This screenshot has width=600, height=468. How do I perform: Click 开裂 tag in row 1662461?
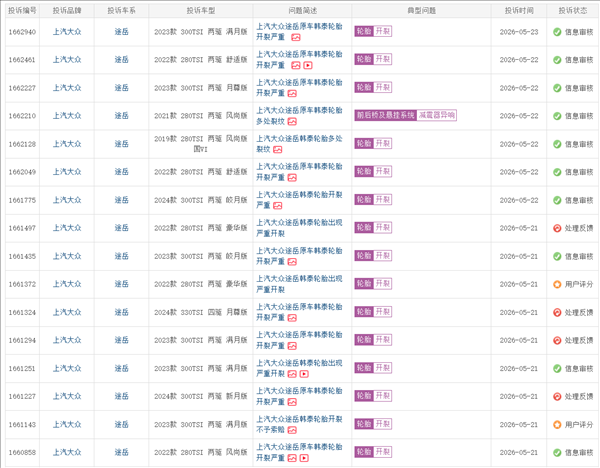pyautogui.click(x=382, y=59)
